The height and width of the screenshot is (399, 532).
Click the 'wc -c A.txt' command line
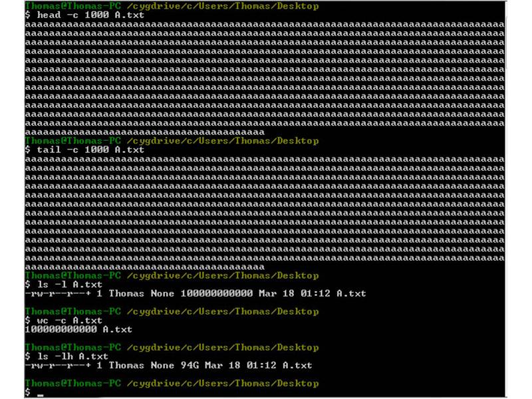pos(63,321)
